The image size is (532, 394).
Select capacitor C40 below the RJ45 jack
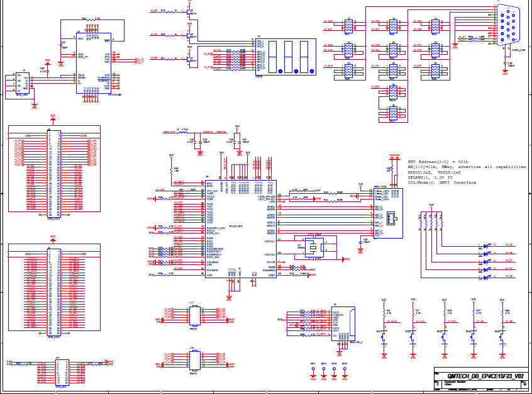click(x=360, y=241)
